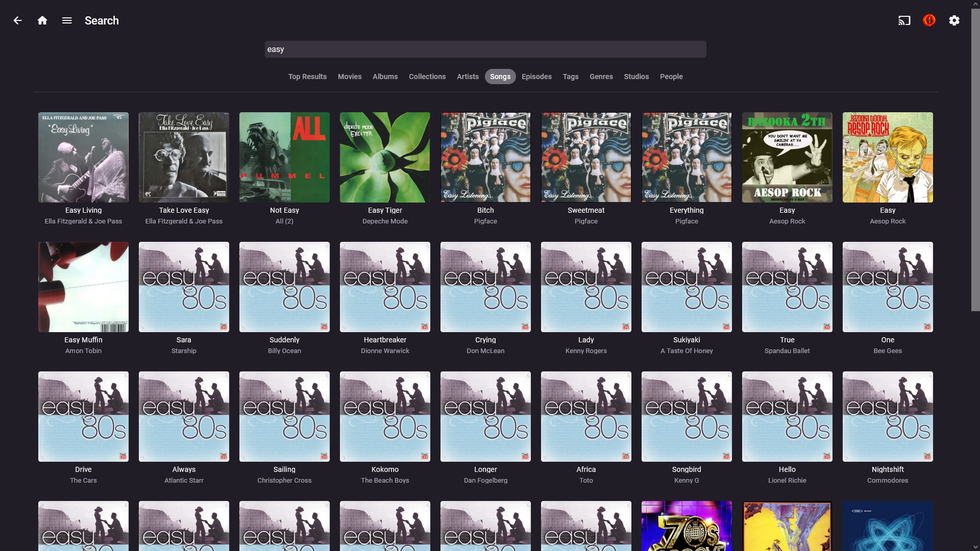Open the settings gear
The height and width of the screenshot is (551, 980).
pyautogui.click(x=954, y=20)
